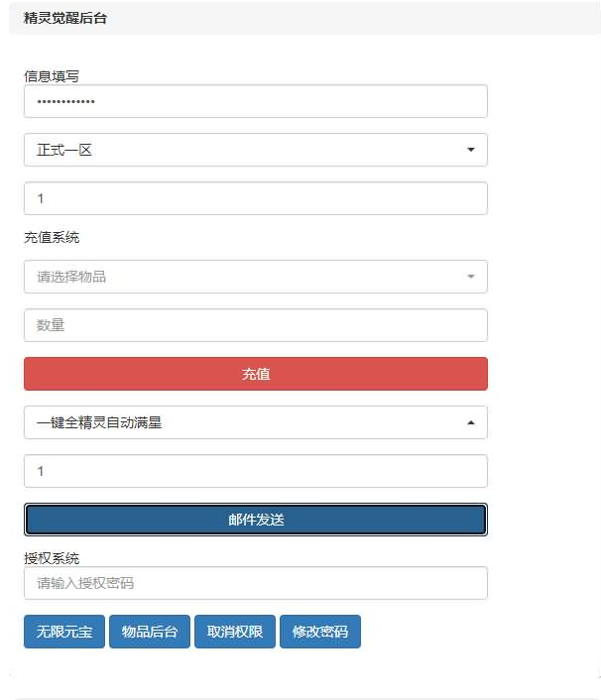Click the caret arrow on 请选择物品 selector
The height and width of the screenshot is (700, 601).
(470, 277)
